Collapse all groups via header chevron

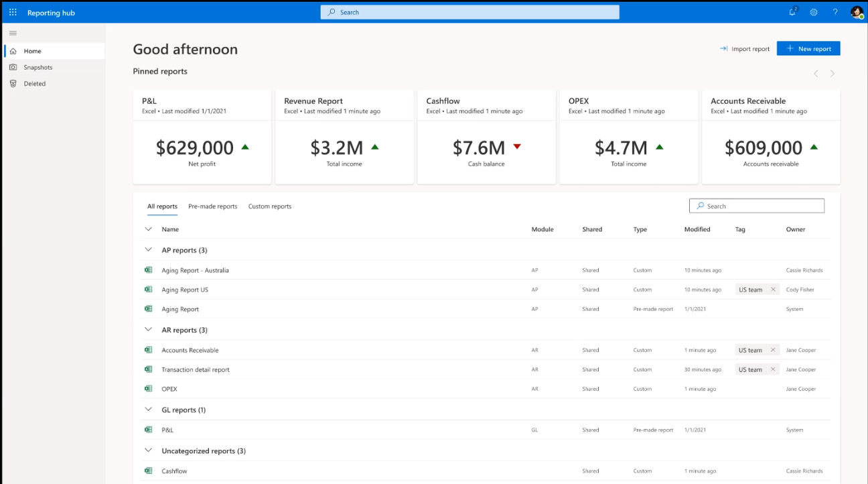[148, 229]
